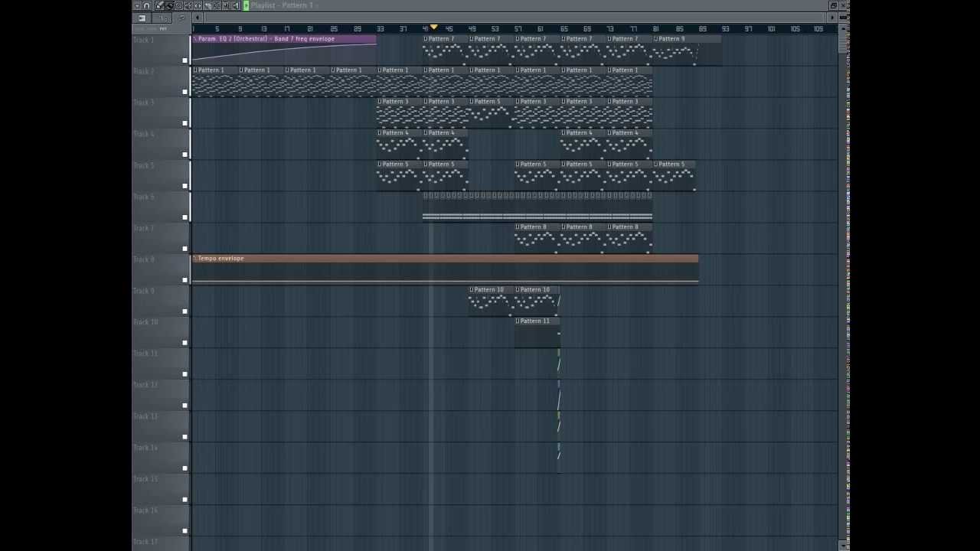The height and width of the screenshot is (551, 980).
Task: Jump to bar 93 on the ruler
Action: [x=725, y=29]
